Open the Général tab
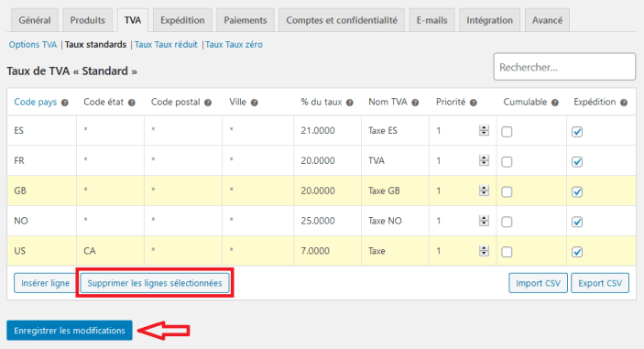 (35, 20)
